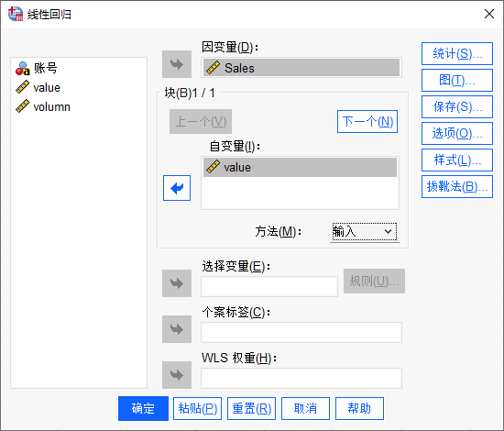Click the 下一个(N) block button
This screenshot has width=504, height=431.
click(x=367, y=122)
